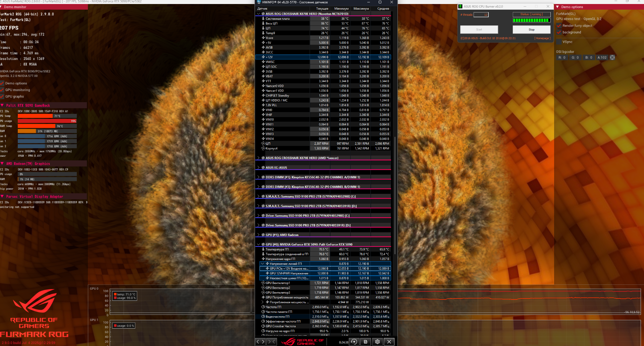Uncheck the background checkbox in Demo options

(559, 32)
